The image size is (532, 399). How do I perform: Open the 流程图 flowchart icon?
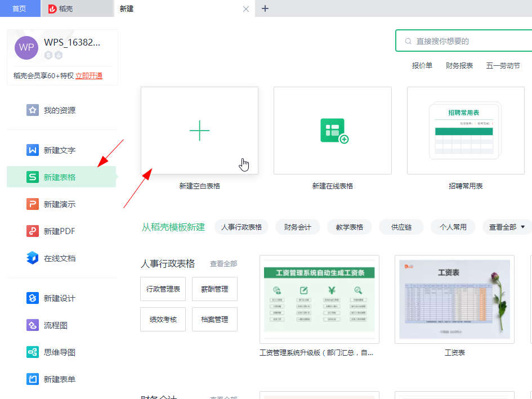(x=33, y=325)
